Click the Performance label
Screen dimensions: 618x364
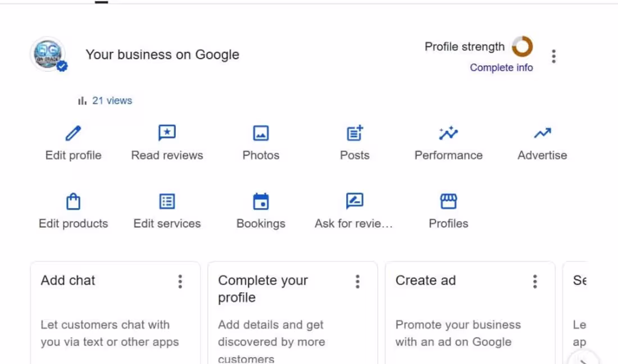click(448, 156)
